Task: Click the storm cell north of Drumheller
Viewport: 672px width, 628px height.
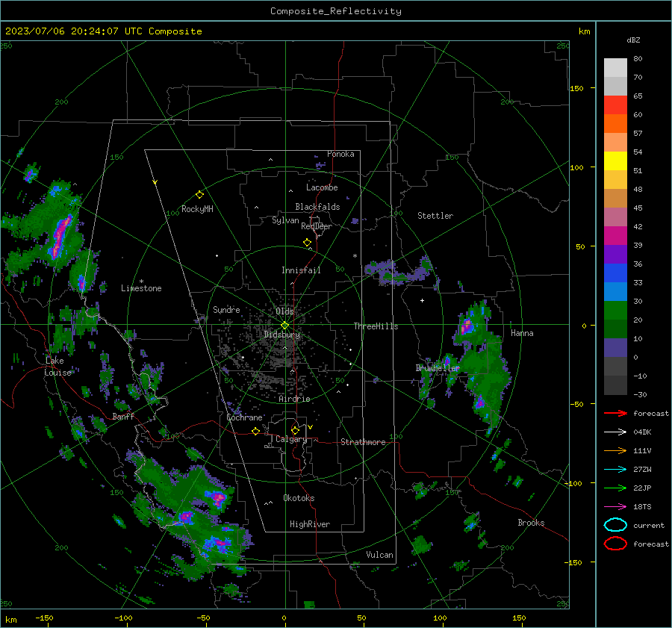Action: [x=467, y=326]
